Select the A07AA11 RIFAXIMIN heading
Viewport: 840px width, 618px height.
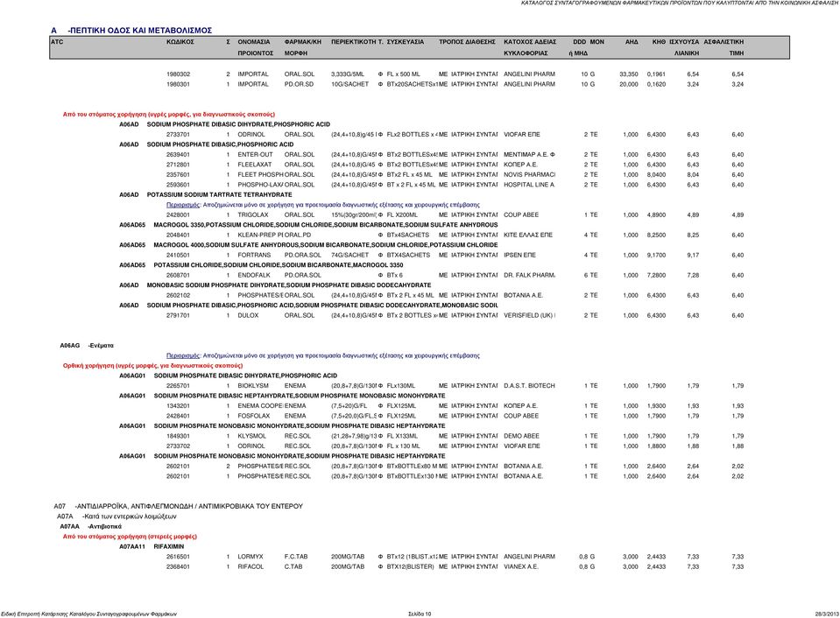(152, 547)
